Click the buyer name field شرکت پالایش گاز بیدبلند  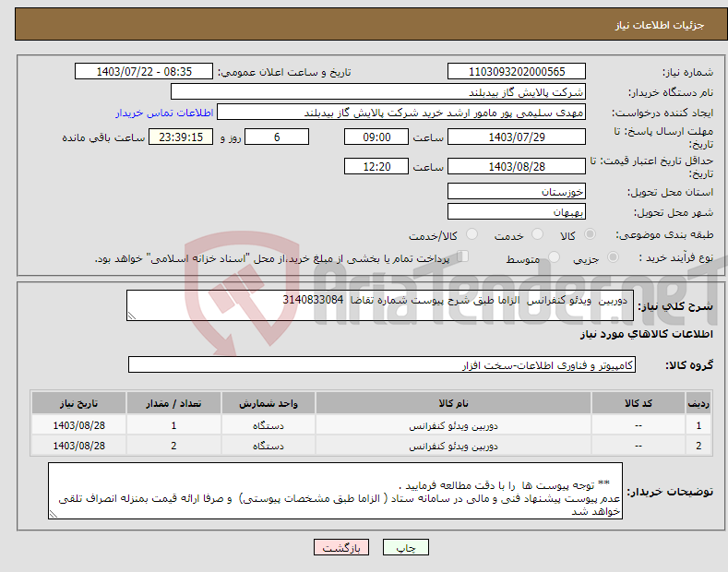click(x=378, y=91)
